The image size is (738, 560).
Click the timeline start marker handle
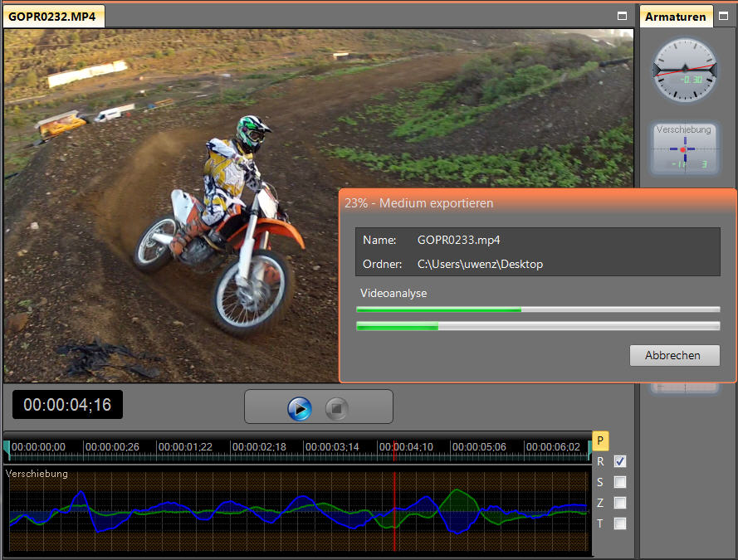(7, 449)
